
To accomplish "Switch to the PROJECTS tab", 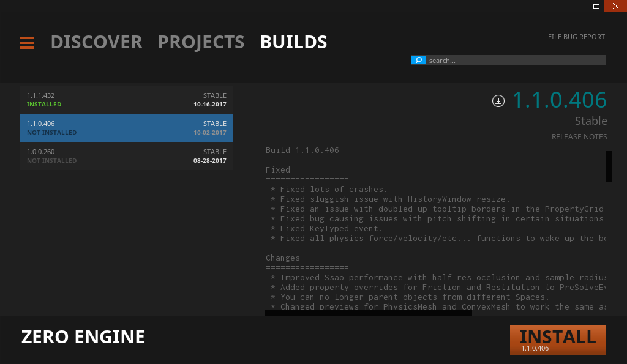I will 201,42.
